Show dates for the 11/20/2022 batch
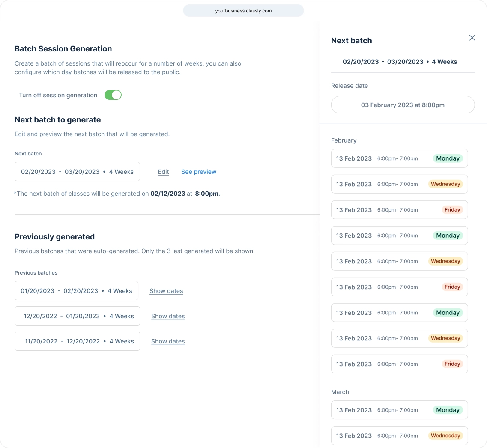The height and width of the screenshot is (448, 487). (x=167, y=341)
